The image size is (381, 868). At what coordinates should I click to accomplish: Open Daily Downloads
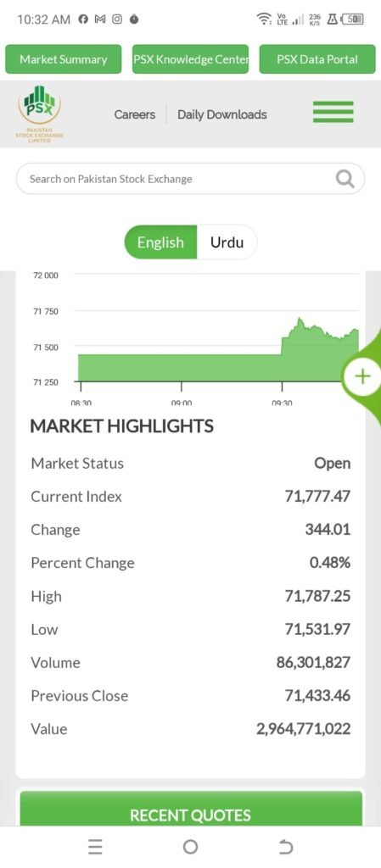point(222,114)
